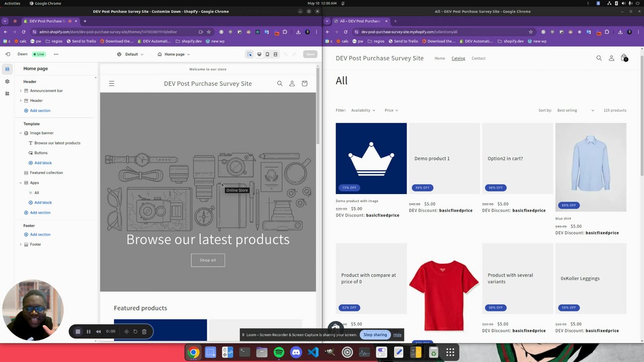Click the storefront account login icon
This screenshot has width=644, height=362.
click(611, 58)
